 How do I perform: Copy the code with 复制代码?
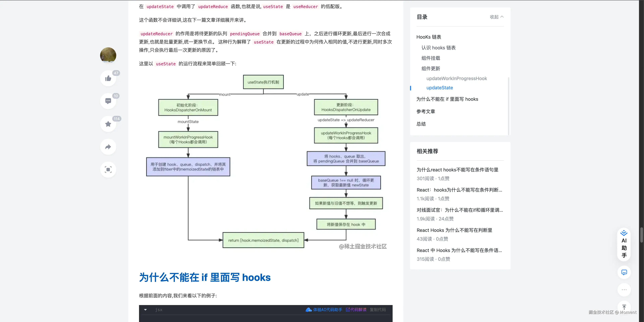tap(378, 309)
